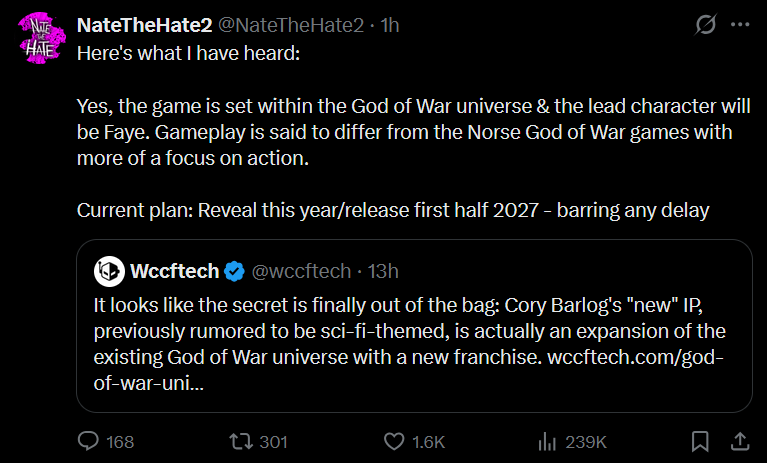Open the reply comment icon
This screenshot has height=463, width=767.
(88, 441)
